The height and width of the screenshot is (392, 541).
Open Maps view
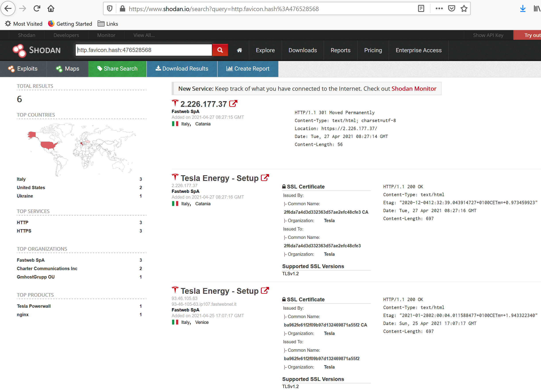(67, 69)
